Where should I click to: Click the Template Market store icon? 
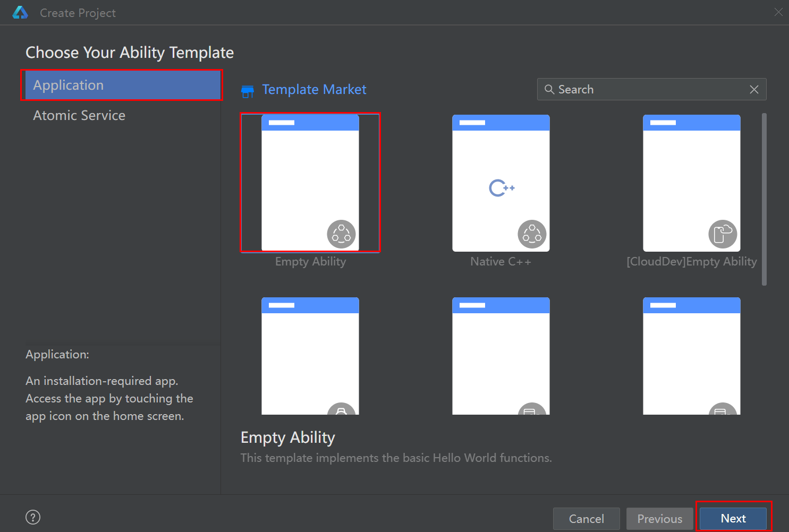[248, 91]
